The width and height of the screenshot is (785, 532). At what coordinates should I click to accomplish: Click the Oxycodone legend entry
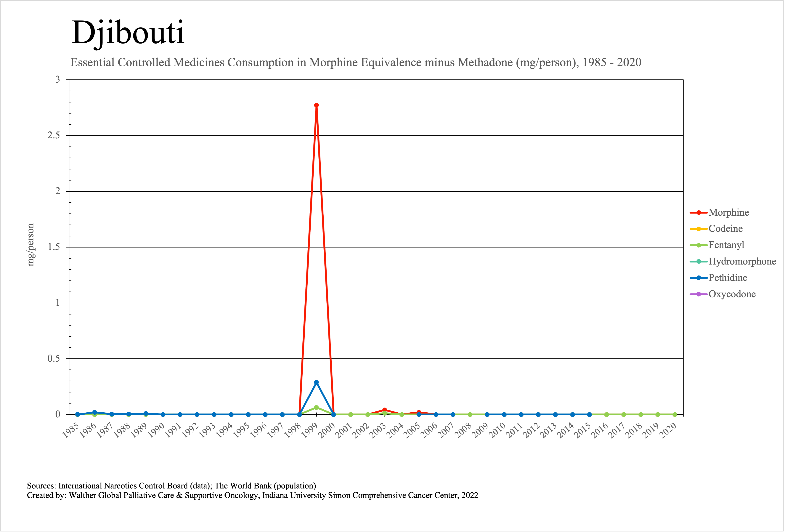(732, 294)
